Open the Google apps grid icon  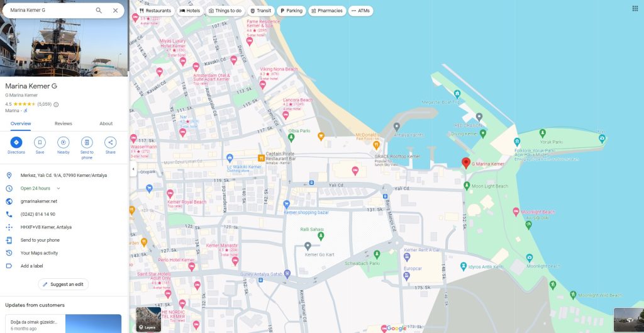[635, 8]
